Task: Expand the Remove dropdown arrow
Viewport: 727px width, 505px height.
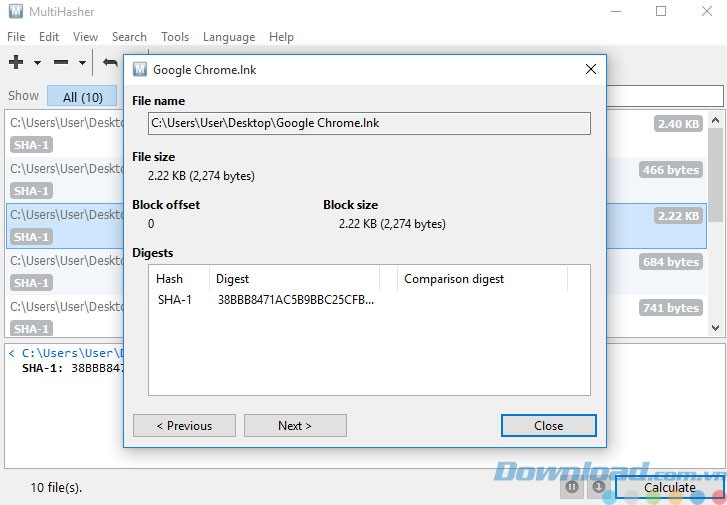Action: (82, 63)
